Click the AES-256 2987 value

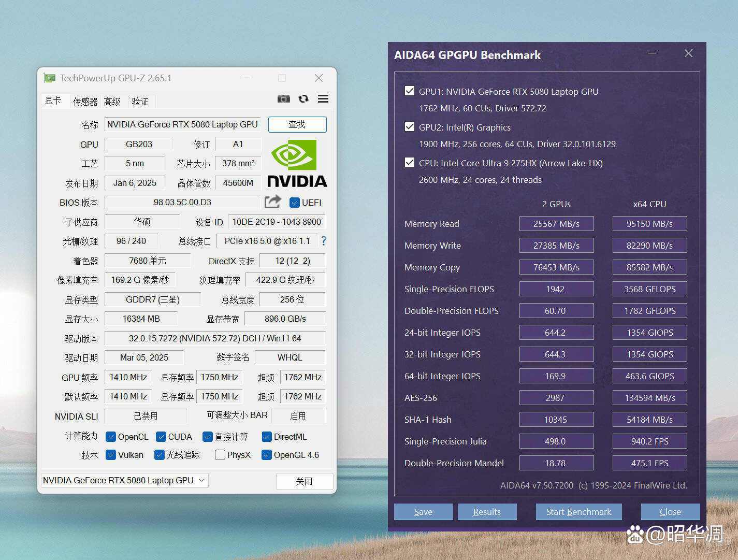(556, 398)
